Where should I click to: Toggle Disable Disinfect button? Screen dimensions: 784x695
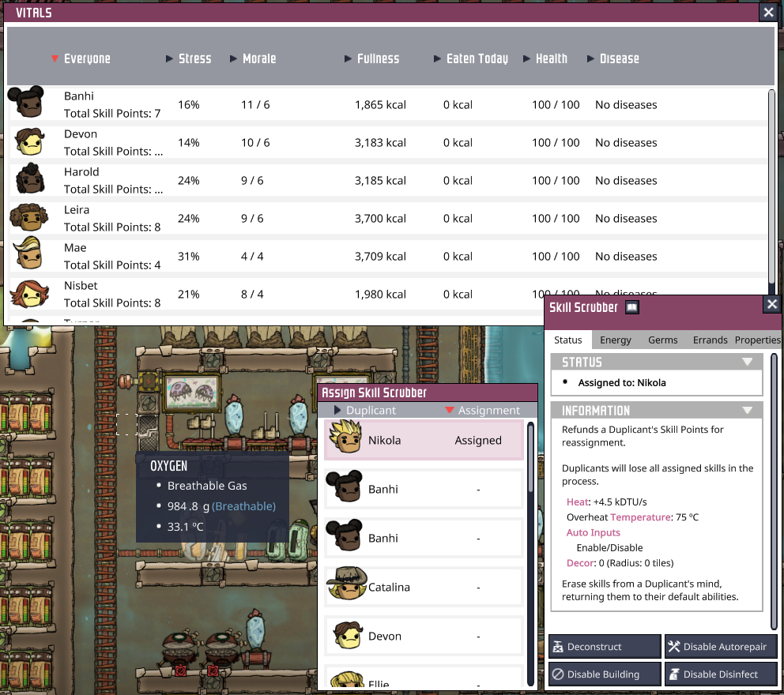721,674
